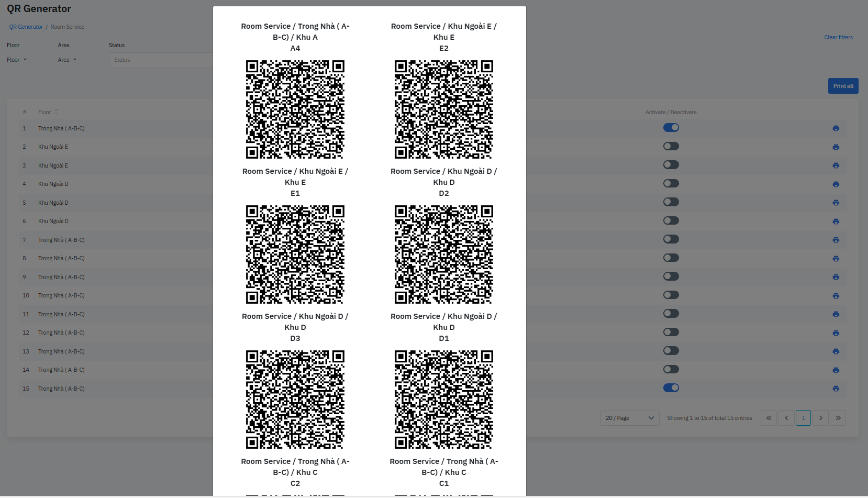Click Khu Ngoài E in row 2
Screen dimensions: 868x498
(53, 147)
